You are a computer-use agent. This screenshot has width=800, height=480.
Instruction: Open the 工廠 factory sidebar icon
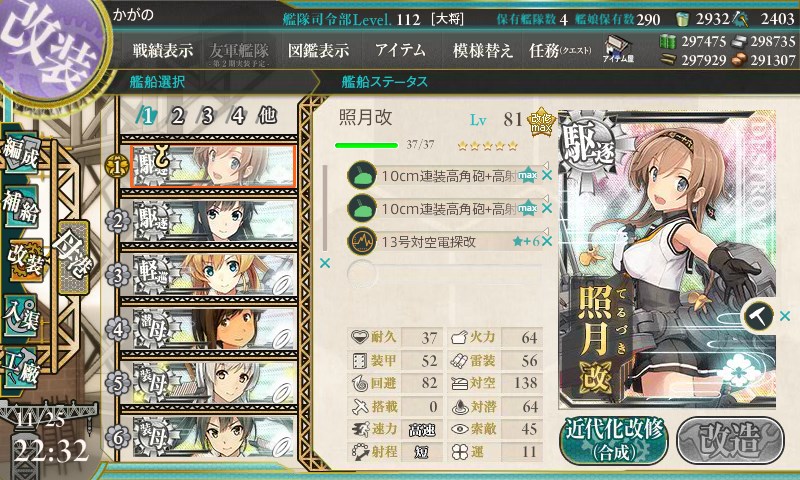[x=20, y=367]
